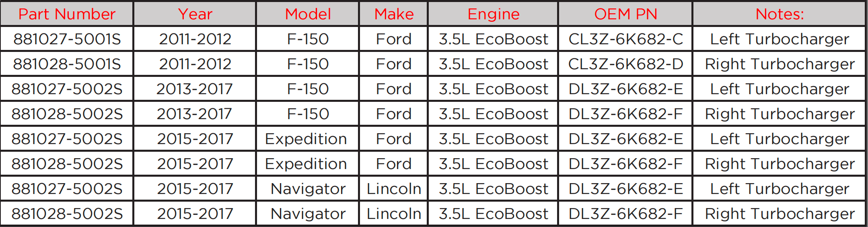Click 2013-2017 in the F-150 Left Turbocharger row
Image resolution: width=868 pixels, height=227 pixels.
click(195, 89)
